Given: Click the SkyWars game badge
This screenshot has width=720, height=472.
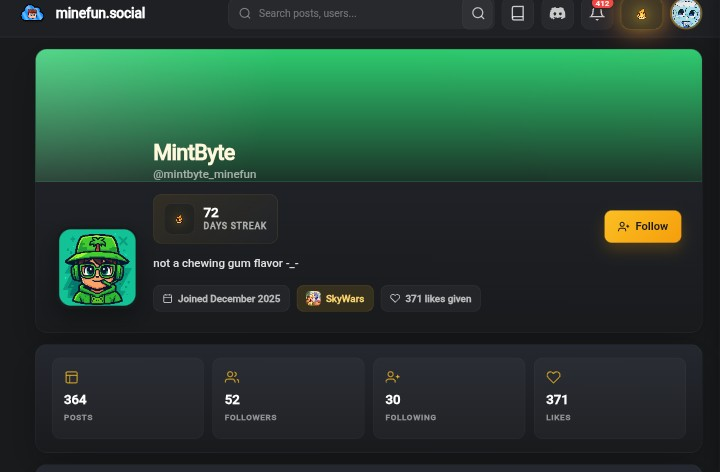Looking at the screenshot, I should [335, 298].
